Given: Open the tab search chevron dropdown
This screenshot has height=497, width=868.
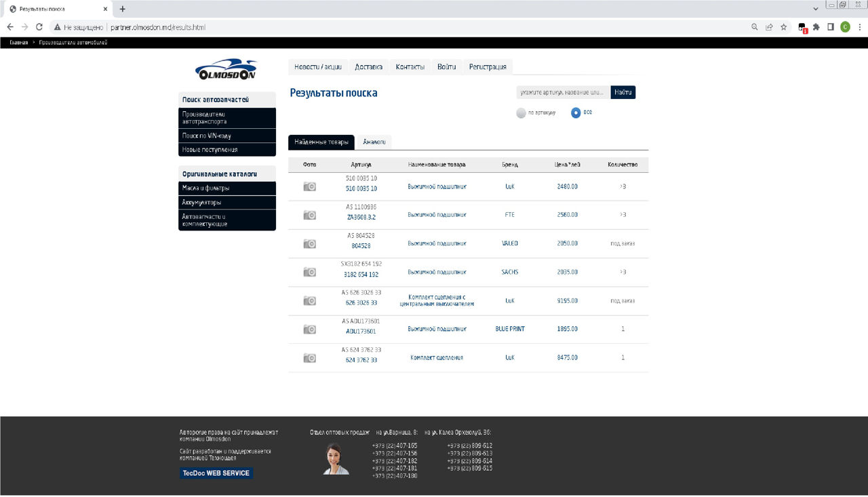Looking at the screenshot, I should [815, 8].
